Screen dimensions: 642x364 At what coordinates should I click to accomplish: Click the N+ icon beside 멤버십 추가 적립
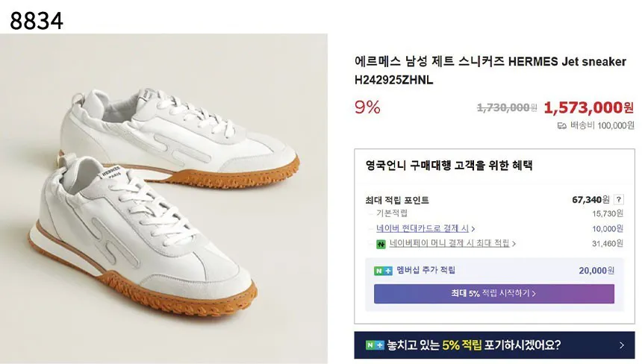click(x=383, y=270)
